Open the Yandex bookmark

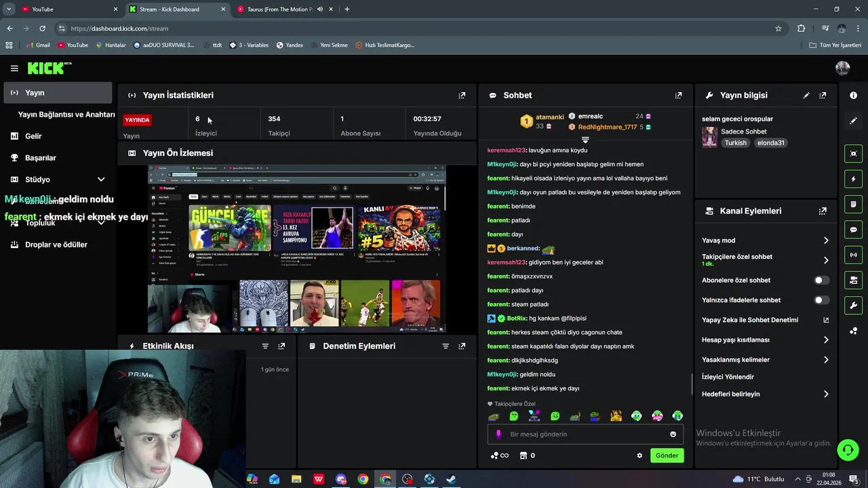(x=290, y=45)
